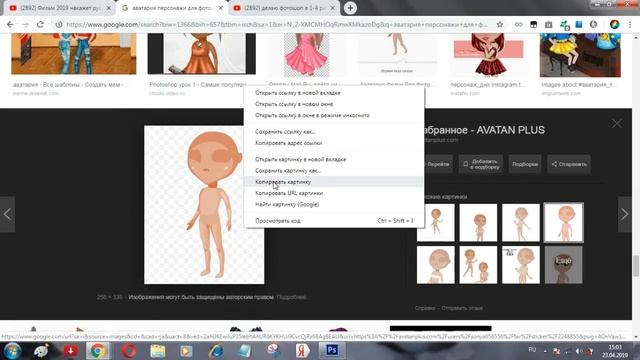This screenshot has width=640, height=360.
Task: Launch Opera from the taskbar
Action: [x=128, y=351]
